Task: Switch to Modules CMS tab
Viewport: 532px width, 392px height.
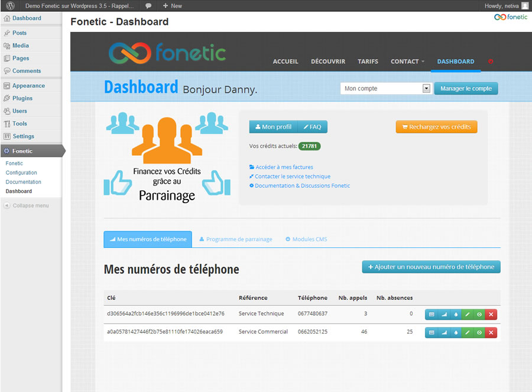Action: [x=306, y=239]
